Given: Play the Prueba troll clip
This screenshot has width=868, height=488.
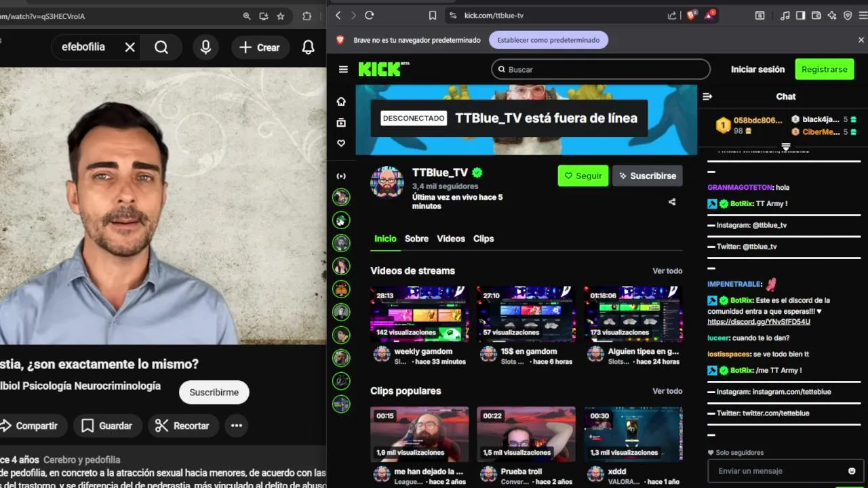Looking at the screenshot, I should [x=526, y=434].
